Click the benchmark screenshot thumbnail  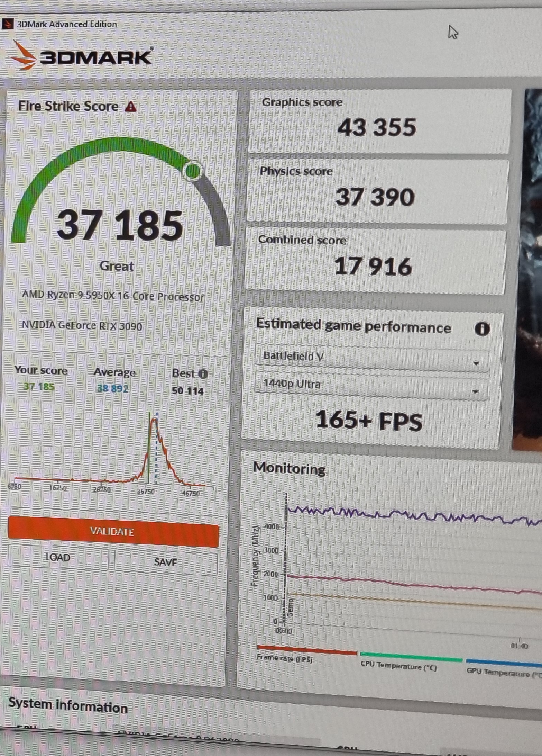pos(527,270)
